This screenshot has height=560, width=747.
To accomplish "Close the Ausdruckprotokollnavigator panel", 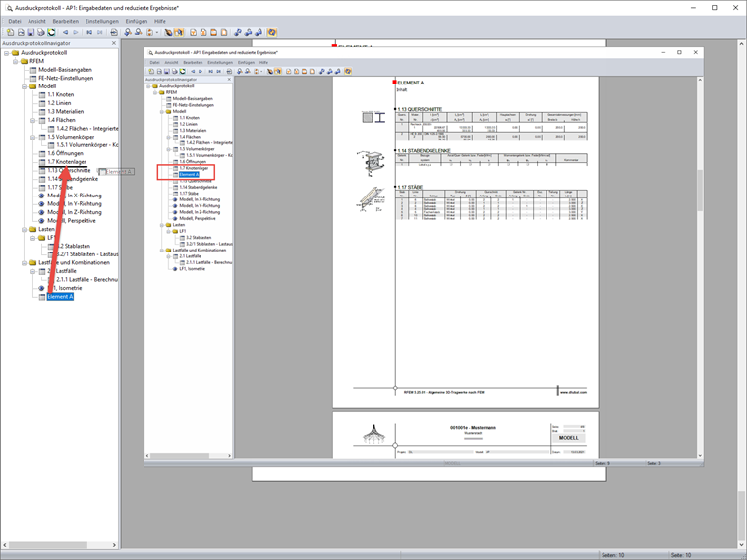I will (x=114, y=43).
